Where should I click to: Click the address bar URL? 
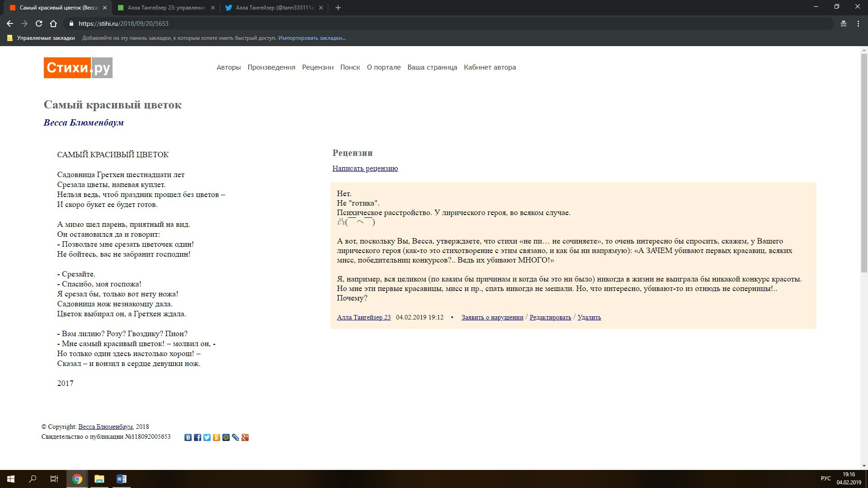(123, 23)
